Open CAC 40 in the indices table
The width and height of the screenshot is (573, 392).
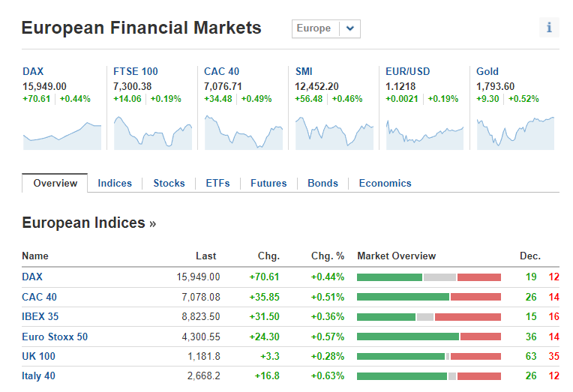(x=39, y=297)
